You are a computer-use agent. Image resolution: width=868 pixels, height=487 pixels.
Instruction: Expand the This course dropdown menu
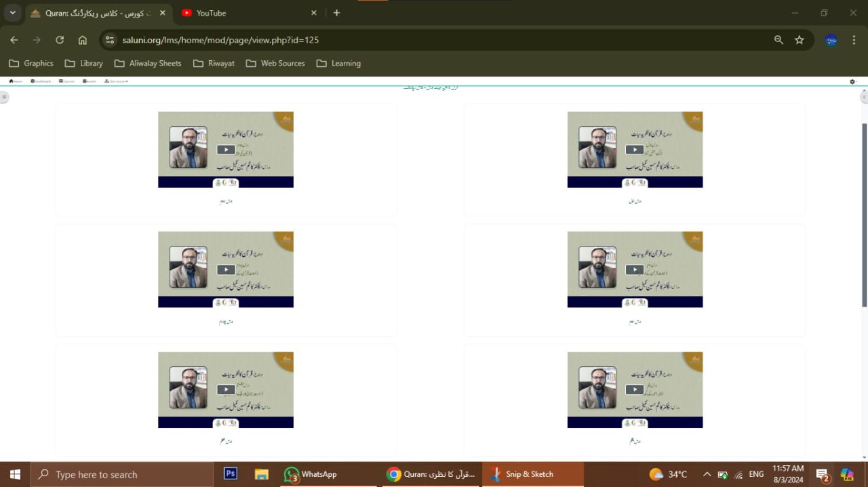point(116,81)
